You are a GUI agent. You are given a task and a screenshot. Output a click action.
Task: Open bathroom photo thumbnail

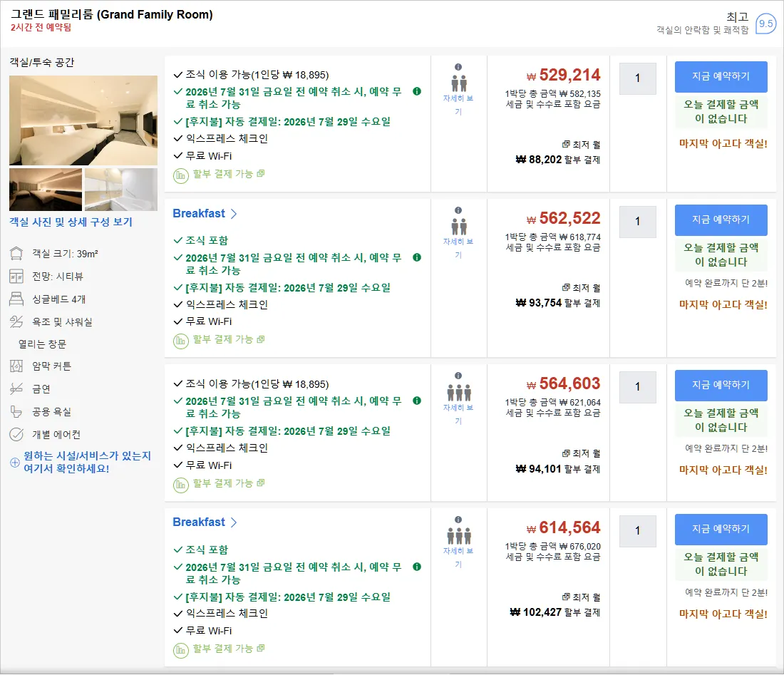click(x=121, y=190)
